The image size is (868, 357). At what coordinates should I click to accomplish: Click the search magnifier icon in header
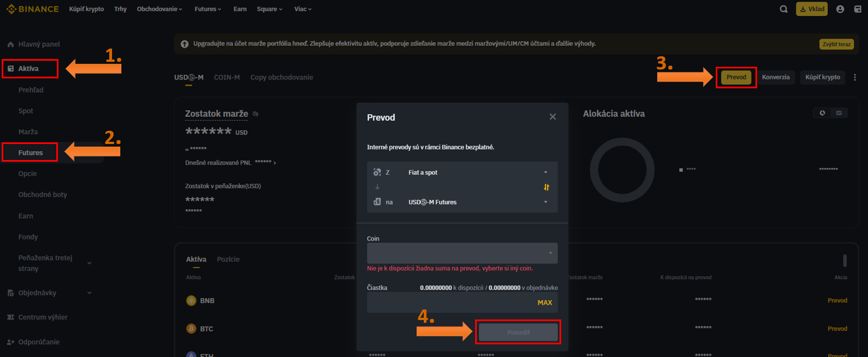pos(784,9)
